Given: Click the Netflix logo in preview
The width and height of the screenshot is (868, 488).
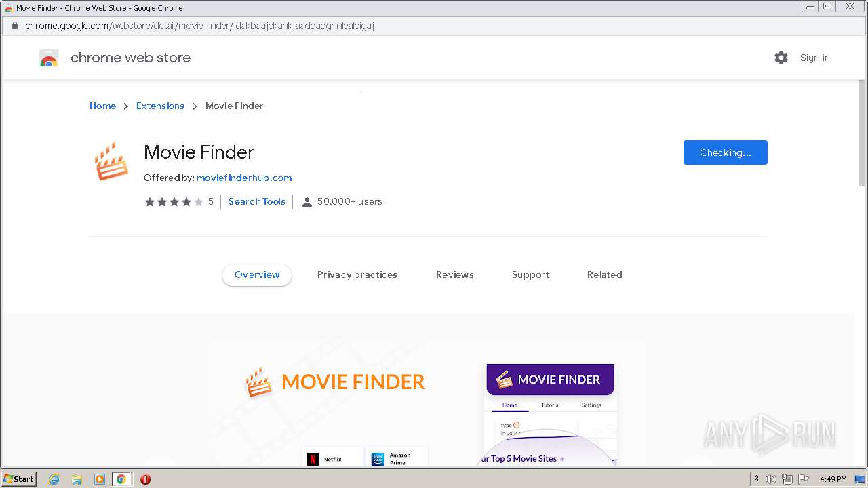Looking at the screenshot, I should click(x=313, y=459).
